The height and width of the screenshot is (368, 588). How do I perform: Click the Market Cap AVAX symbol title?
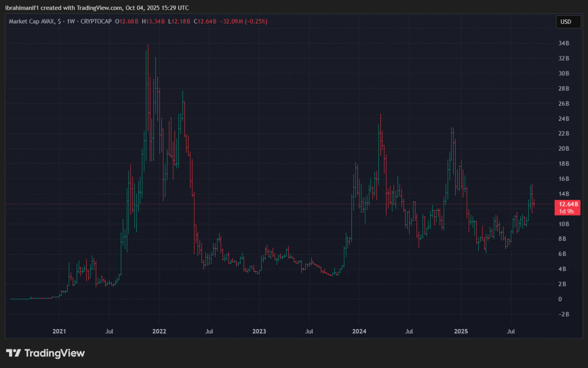[x=32, y=21]
